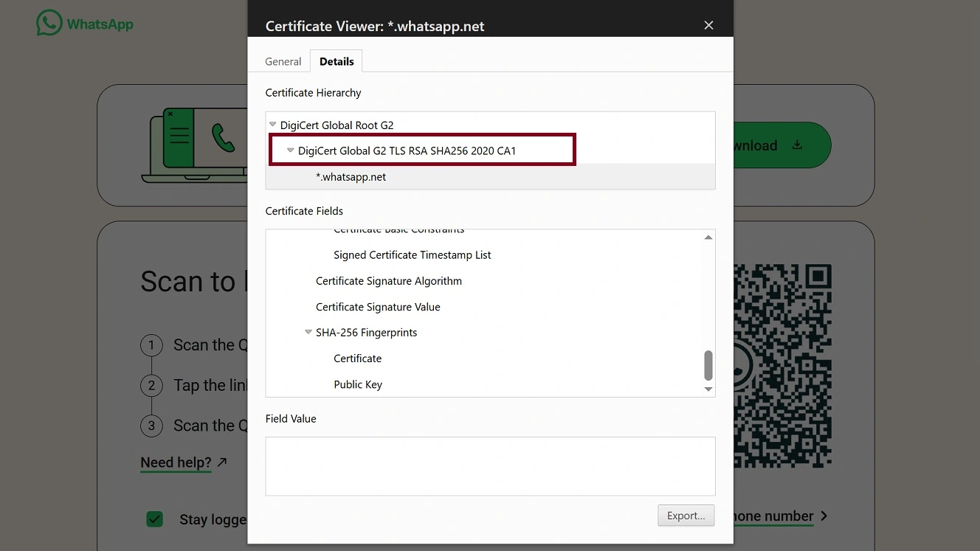
Task: Click the Certificate Fields scroll up arrow
Action: pos(708,238)
